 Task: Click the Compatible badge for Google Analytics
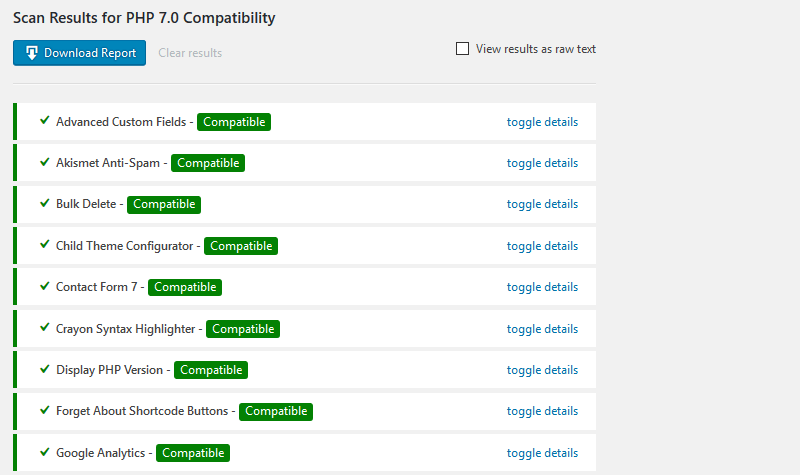[193, 453]
